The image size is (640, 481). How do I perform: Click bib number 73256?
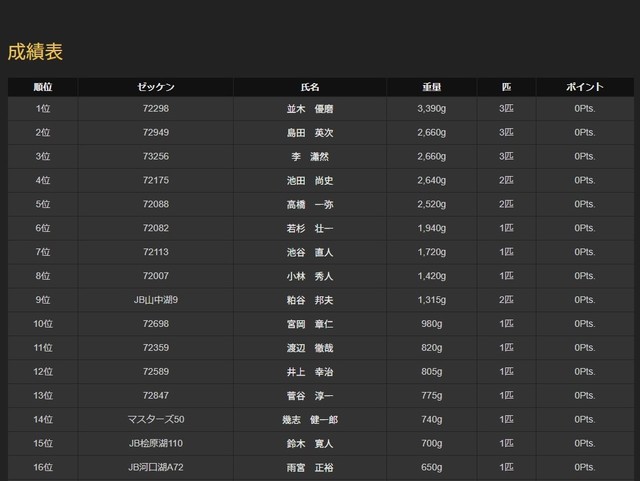click(156, 156)
